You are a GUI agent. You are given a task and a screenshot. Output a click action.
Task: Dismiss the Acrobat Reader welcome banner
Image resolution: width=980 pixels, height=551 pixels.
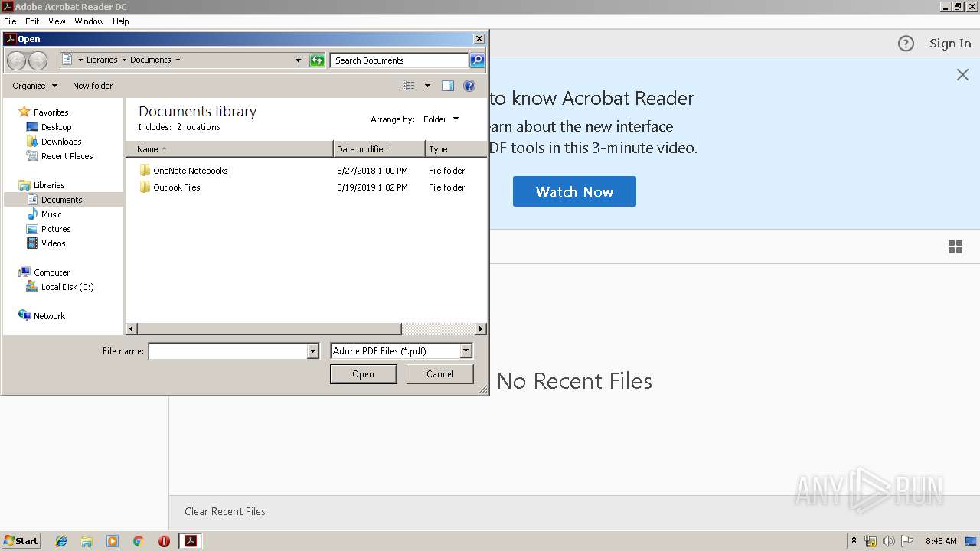pyautogui.click(x=962, y=74)
